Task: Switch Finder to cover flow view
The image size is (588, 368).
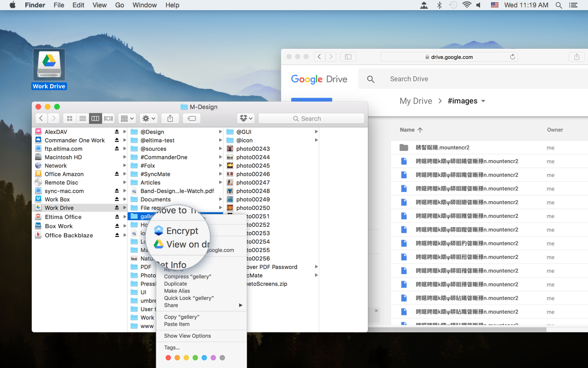Action: [x=108, y=118]
